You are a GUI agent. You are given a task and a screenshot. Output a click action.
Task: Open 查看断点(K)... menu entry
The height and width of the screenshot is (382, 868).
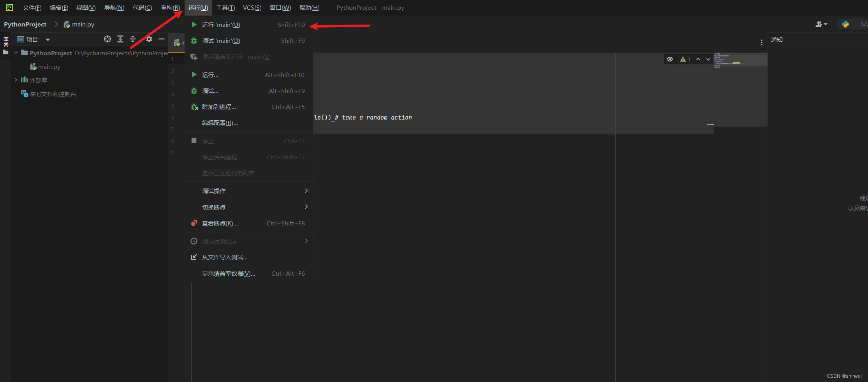coord(249,223)
